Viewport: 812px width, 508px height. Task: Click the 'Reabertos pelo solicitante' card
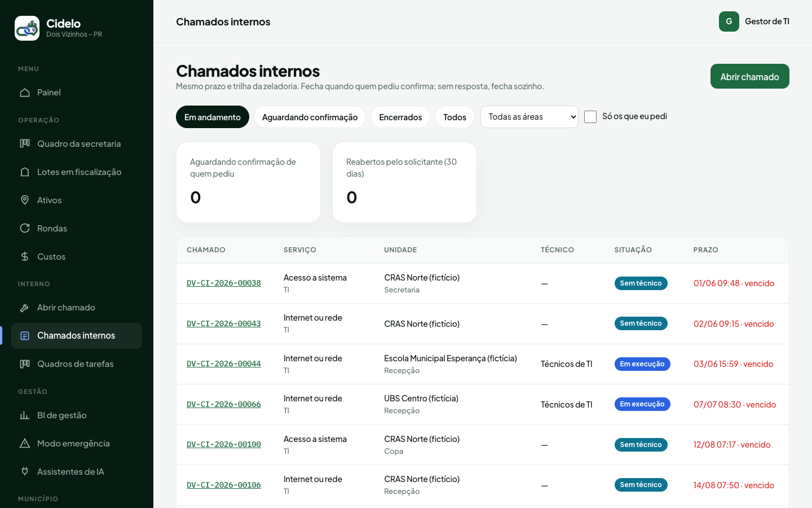coord(404,182)
